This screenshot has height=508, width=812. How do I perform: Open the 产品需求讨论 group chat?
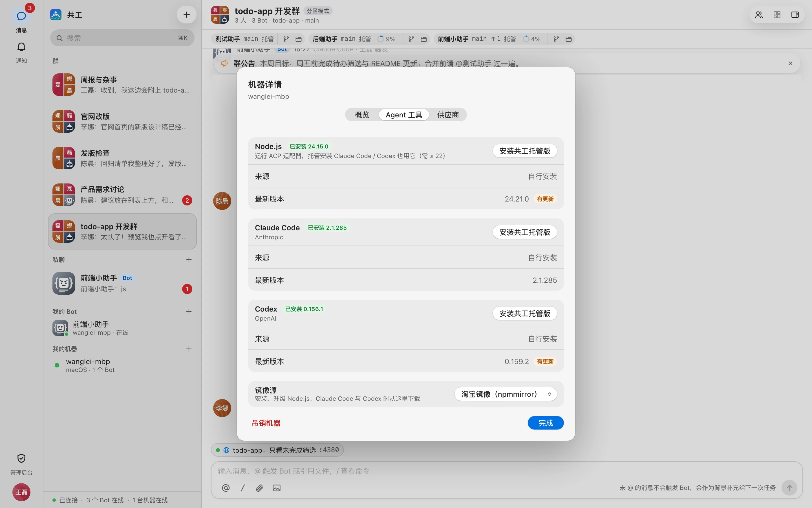pos(122,195)
